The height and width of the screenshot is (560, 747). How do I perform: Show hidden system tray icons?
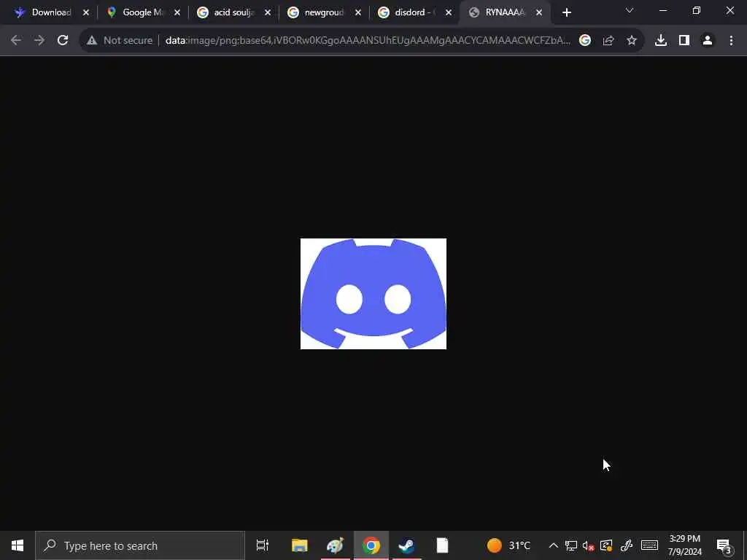click(553, 545)
